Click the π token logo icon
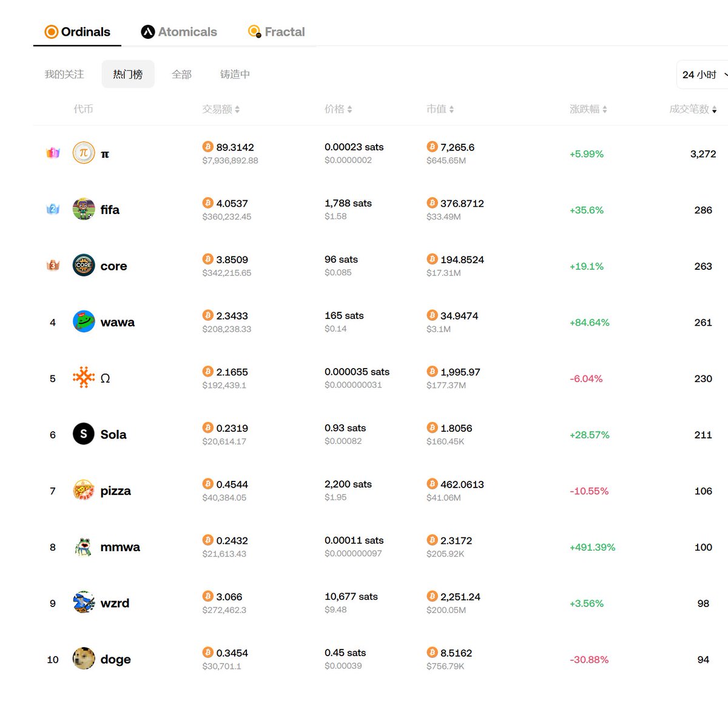728x701 pixels. [x=84, y=153]
